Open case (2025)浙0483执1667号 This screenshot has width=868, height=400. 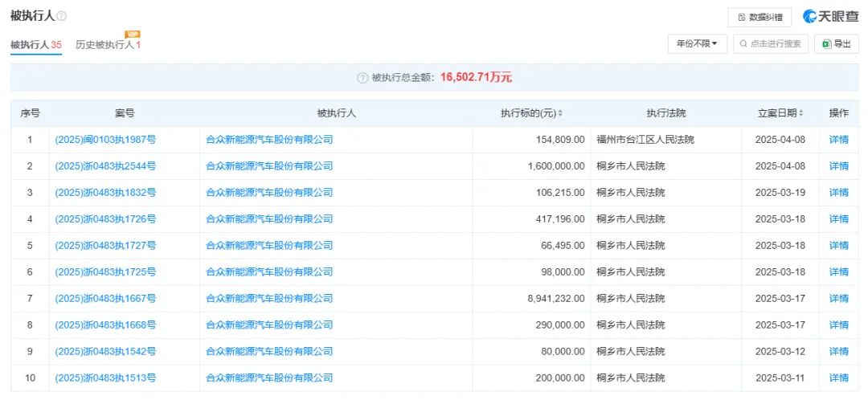pyautogui.click(x=105, y=299)
